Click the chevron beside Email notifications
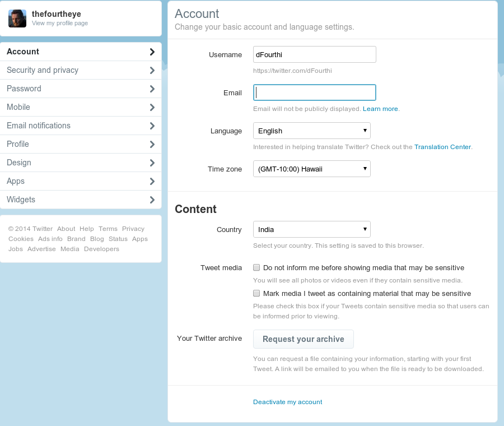Image resolution: width=504 pixels, height=426 pixels. coord(152,126)
